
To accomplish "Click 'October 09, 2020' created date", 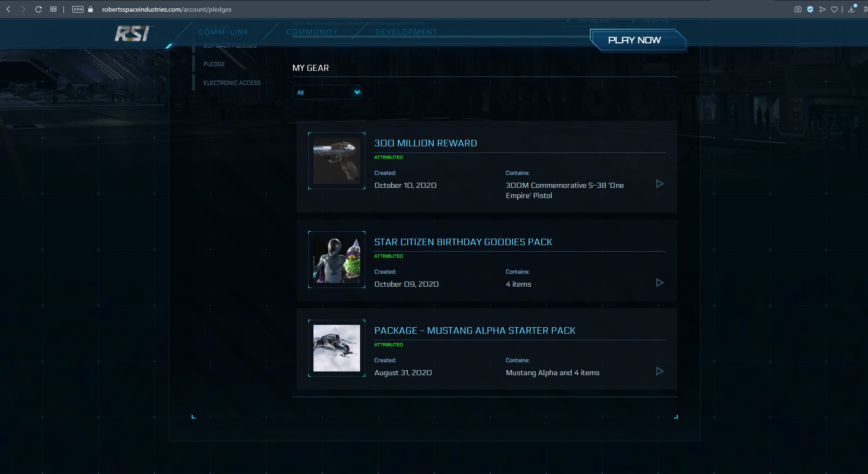I will point(406,284).
